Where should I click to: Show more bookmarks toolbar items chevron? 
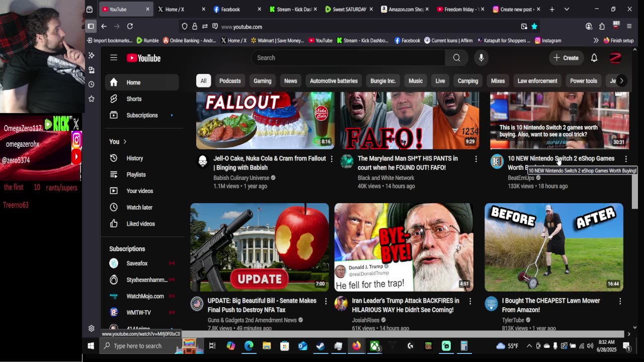(596, 40)
